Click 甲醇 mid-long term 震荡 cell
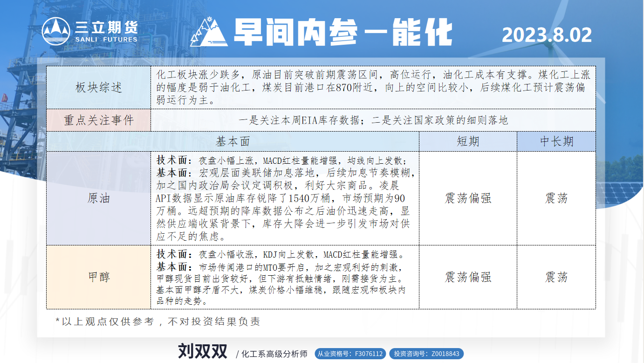The image size is (644, 363). [x=556, y=277]
